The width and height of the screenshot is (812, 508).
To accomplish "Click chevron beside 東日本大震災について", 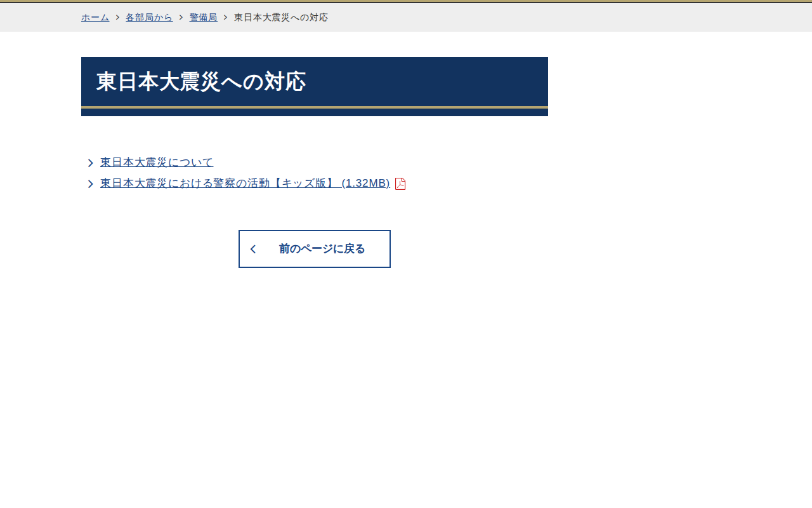I will (x=90, y=163).
